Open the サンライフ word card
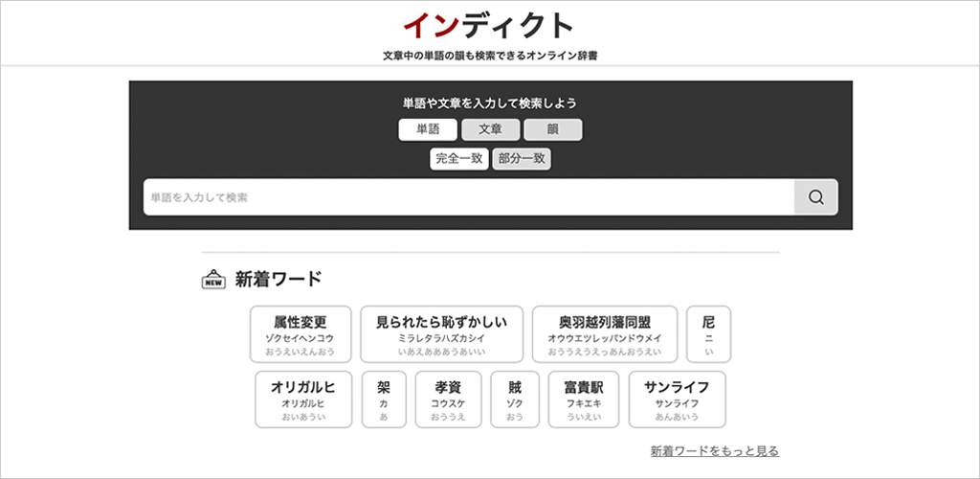Screen dimensions: 980x479 (677, 399)
